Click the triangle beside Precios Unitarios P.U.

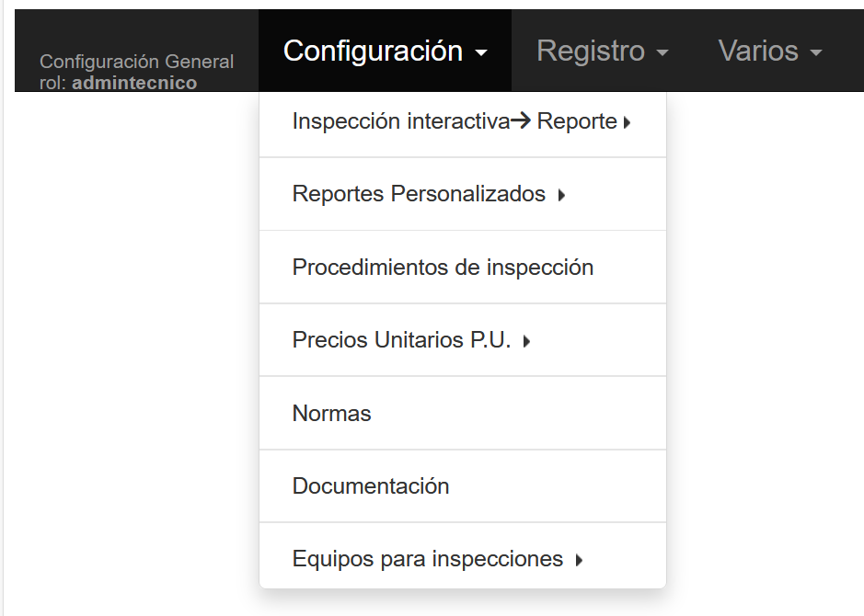(526, 341)
